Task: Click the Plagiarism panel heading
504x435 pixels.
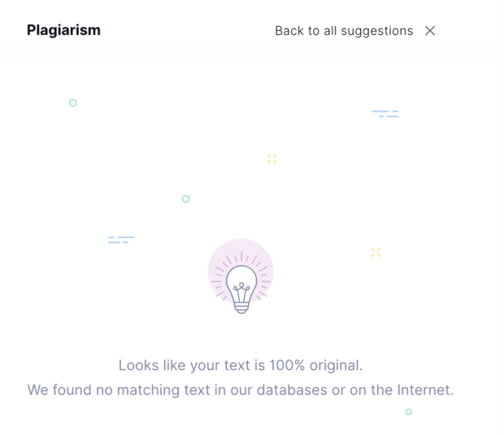Action: coord(63,31)
